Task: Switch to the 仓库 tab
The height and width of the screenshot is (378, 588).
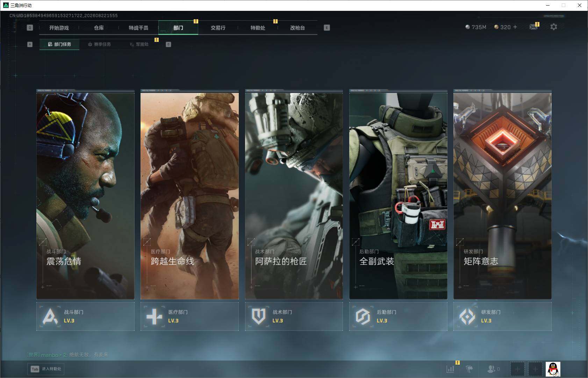Action: (99, 28)
